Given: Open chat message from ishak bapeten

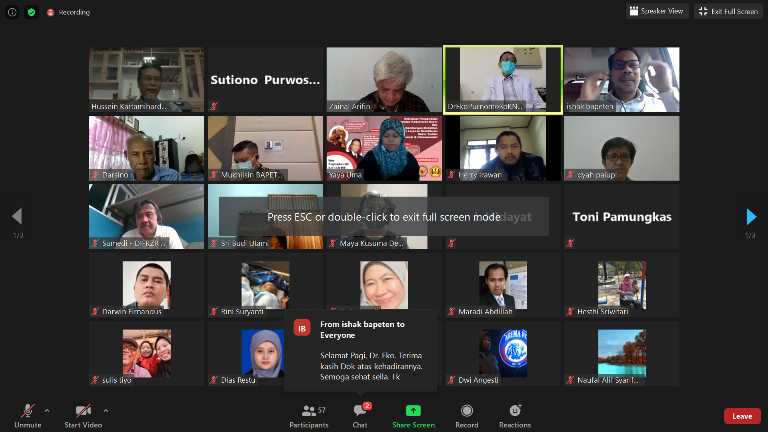Looking at the screenshot, I should [360, 350].
